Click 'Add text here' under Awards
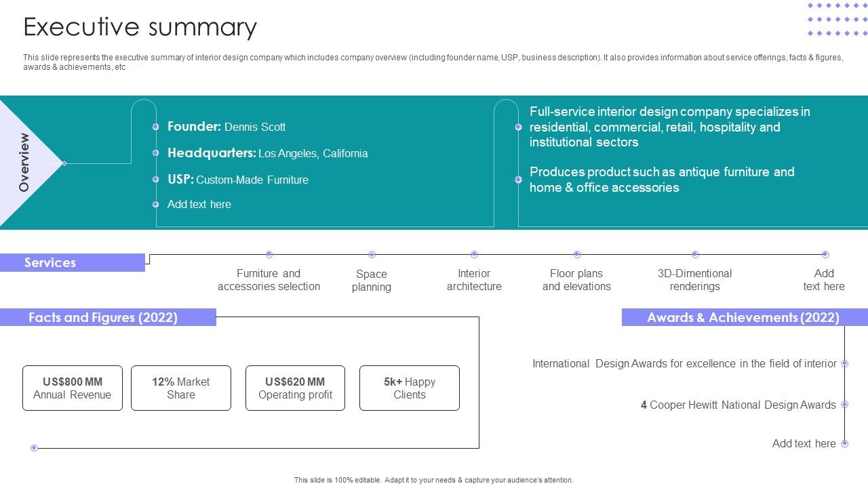Screen dimensions: 868x488 pos(804,443)
